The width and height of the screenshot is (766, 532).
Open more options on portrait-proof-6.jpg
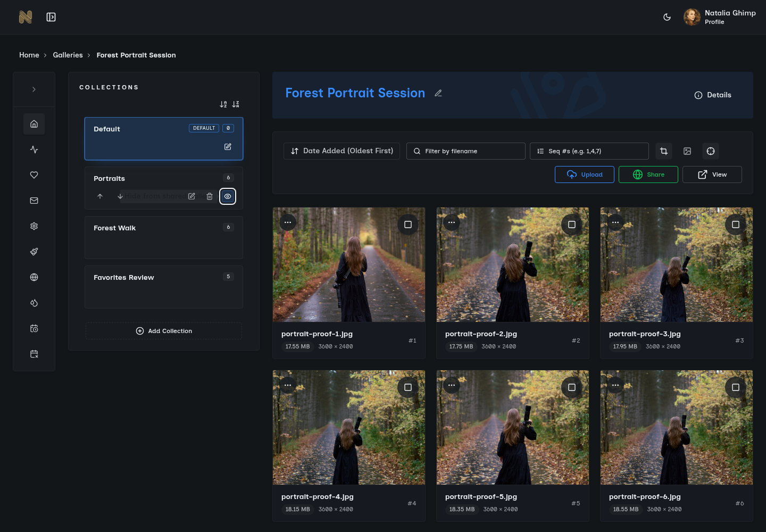(x=615, y=385)
